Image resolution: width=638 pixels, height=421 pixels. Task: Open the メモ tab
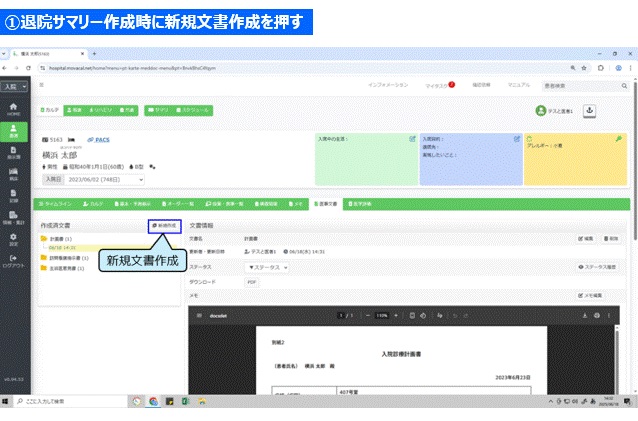tap(296, 204)
